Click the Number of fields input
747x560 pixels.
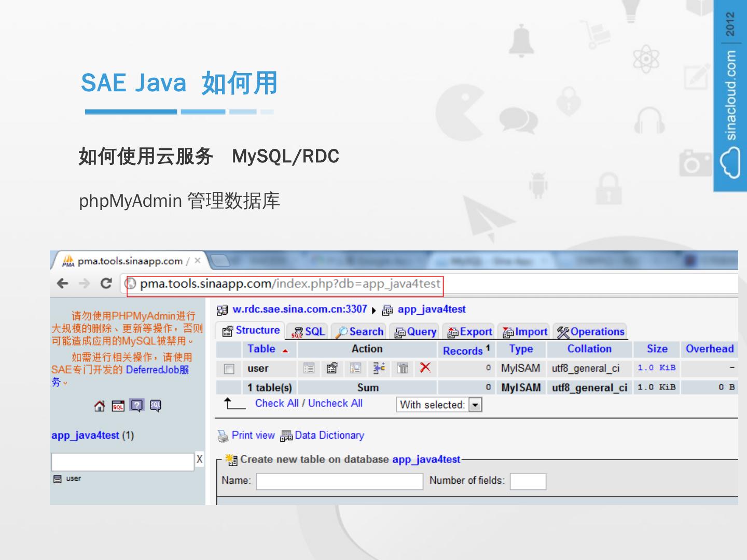528,481
